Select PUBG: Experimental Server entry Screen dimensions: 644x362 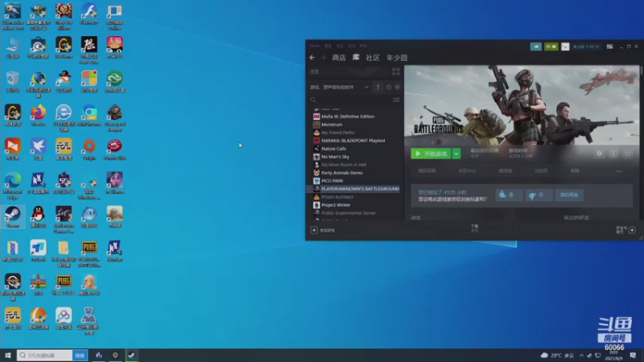click(348, 213)
